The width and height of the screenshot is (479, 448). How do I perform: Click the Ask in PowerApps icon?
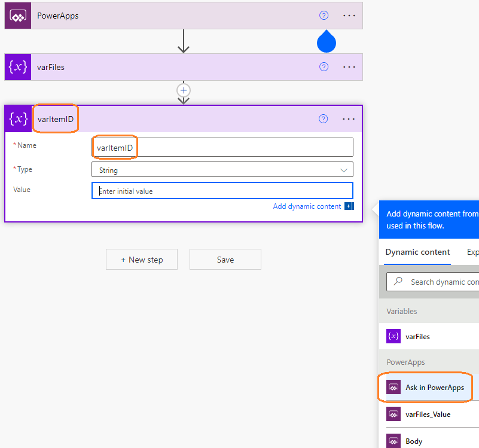[x=393, y=387]
